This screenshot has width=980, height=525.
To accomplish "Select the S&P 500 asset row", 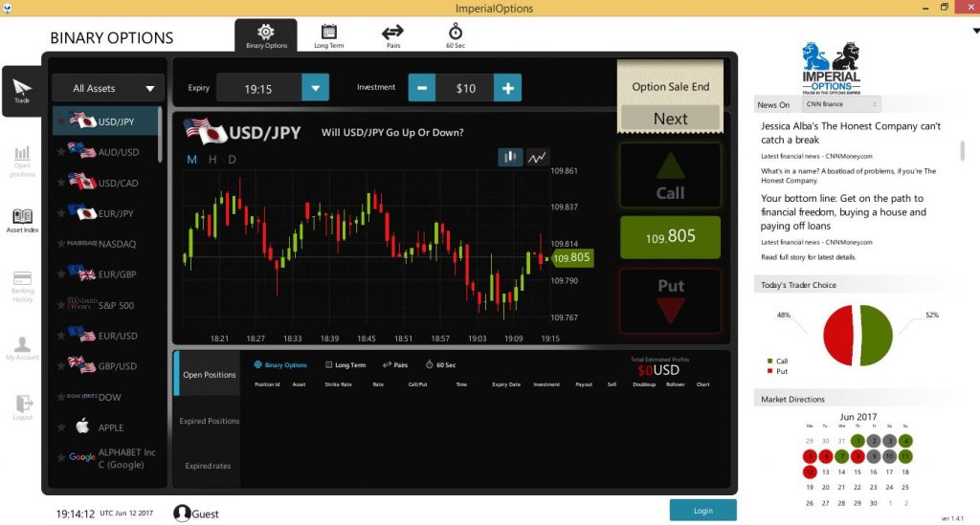I will pos(105,305).
